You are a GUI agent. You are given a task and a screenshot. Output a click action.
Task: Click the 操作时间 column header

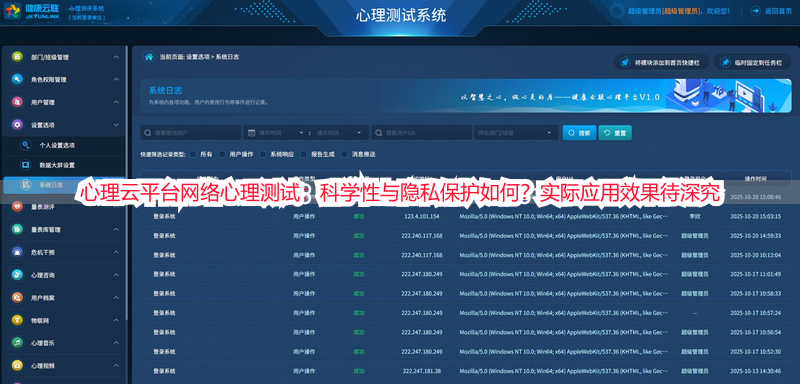(x=755, y=178)
